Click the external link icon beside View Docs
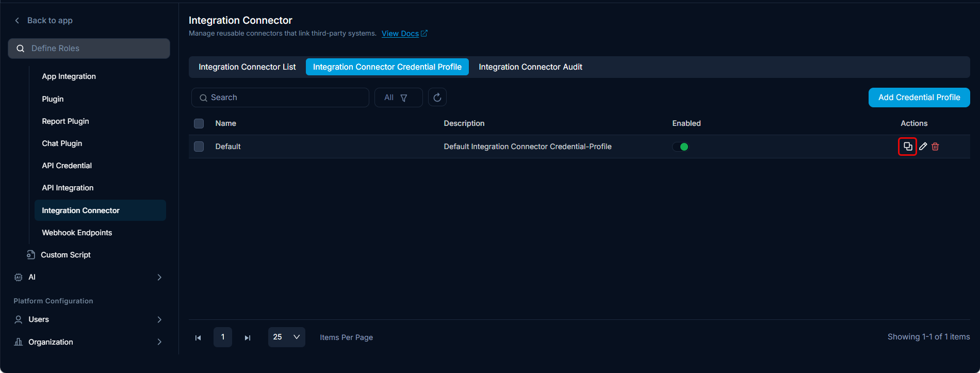The width and height of the screenshot is (980, 373). point(424,34)
